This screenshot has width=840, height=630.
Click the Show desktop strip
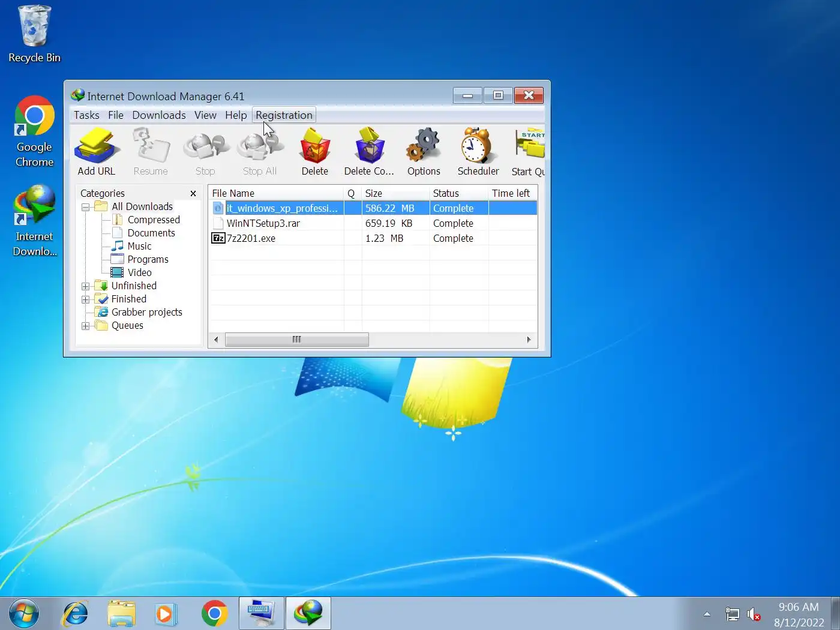click(835, 614)
